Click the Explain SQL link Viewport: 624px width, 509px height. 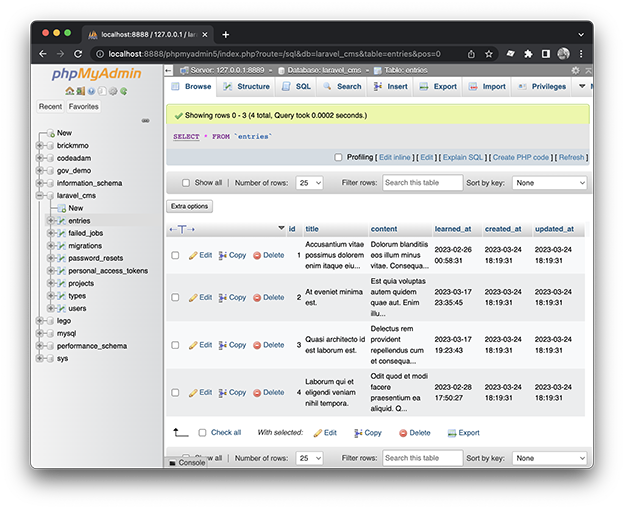(x=463, y=158)
